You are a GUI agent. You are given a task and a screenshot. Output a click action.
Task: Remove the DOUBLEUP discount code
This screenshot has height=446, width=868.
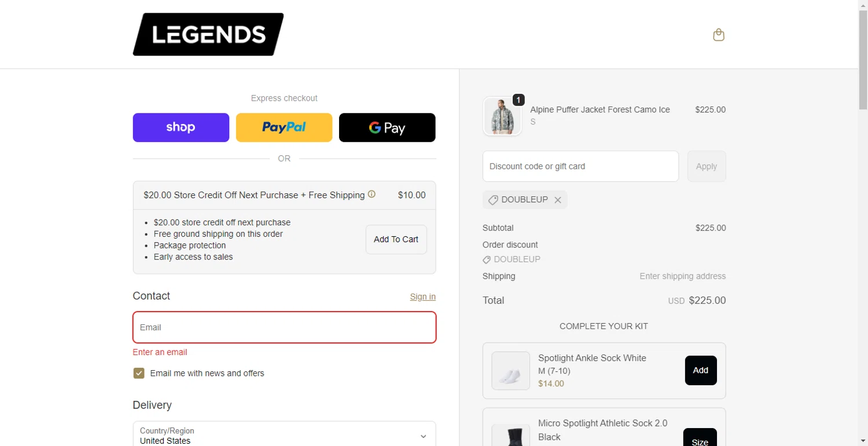point(558,200)
